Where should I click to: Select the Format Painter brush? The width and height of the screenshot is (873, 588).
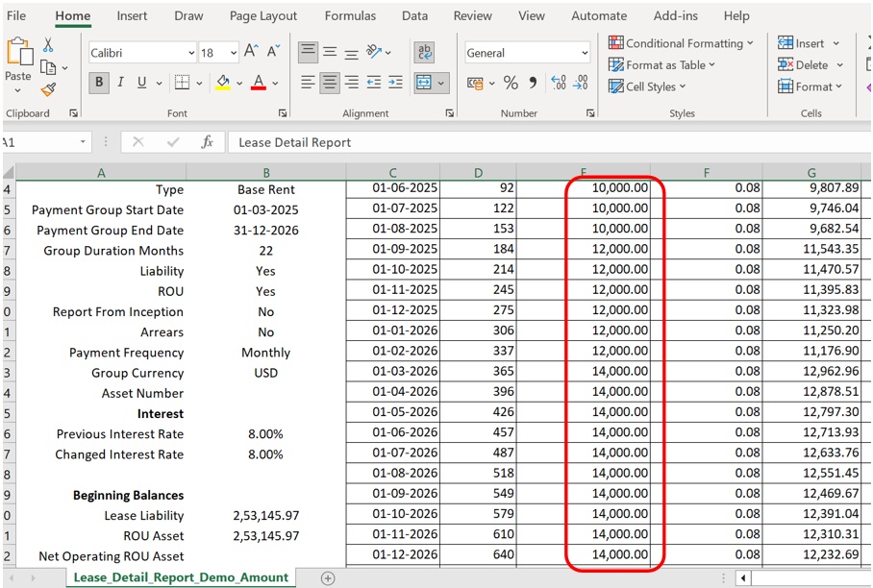[x=48, y=89]
